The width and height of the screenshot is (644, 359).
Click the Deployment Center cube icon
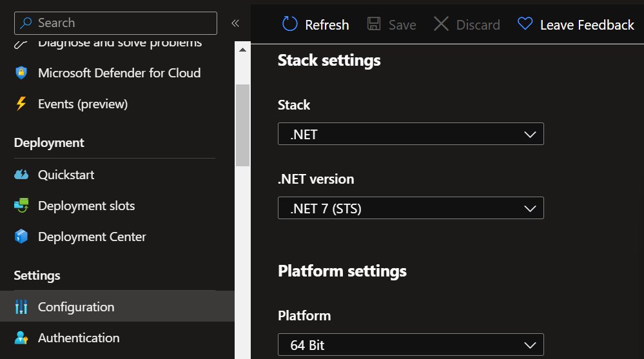pyautogui.click(x=21, y=237)
